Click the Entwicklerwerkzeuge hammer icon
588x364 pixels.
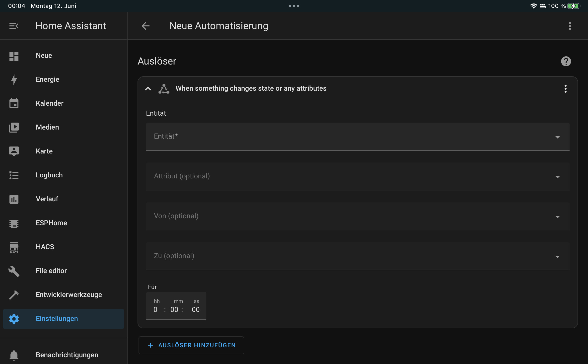(x=14, y=295)
